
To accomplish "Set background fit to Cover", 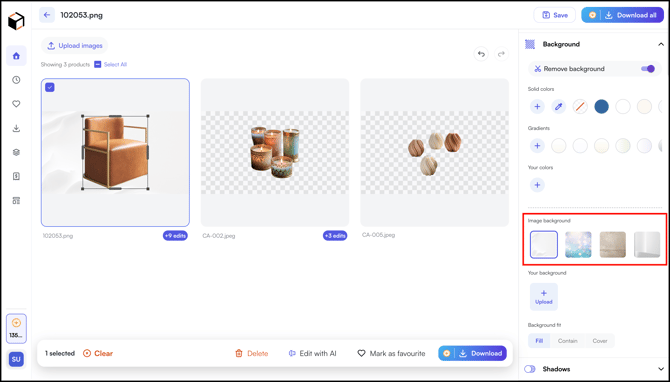I will click(600, 341).
